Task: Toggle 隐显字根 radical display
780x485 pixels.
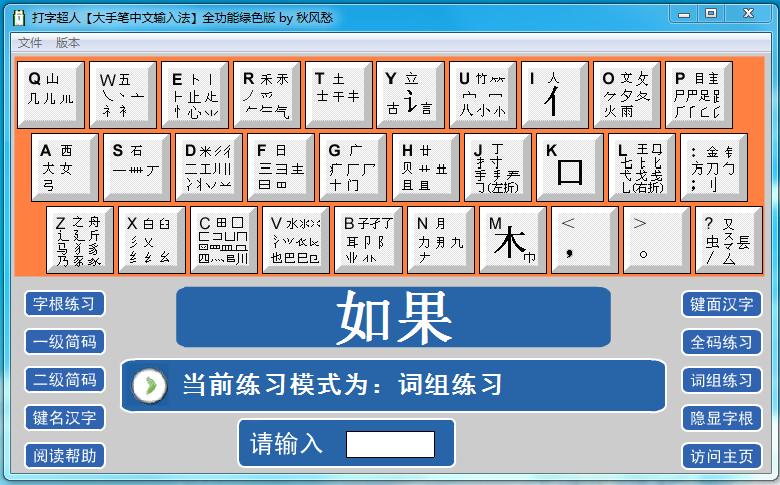Action: coord(722,418)
